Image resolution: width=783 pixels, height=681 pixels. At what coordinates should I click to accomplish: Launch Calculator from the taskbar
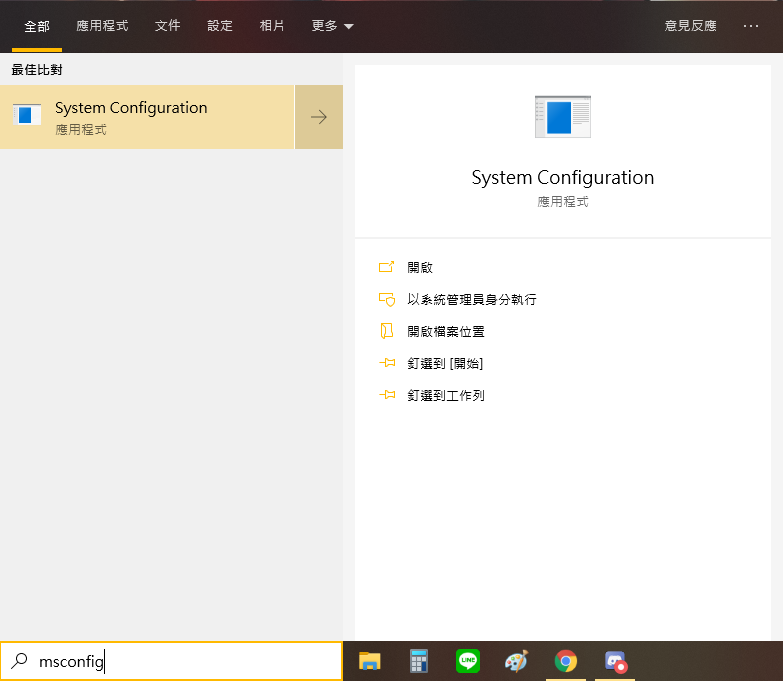pyautogui.click(x=418, y=661)
